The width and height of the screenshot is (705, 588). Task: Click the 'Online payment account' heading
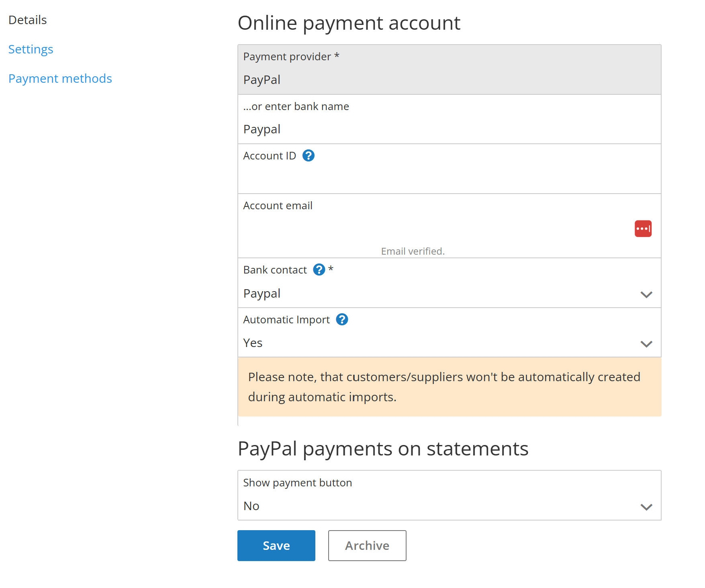tap(349, 23)
